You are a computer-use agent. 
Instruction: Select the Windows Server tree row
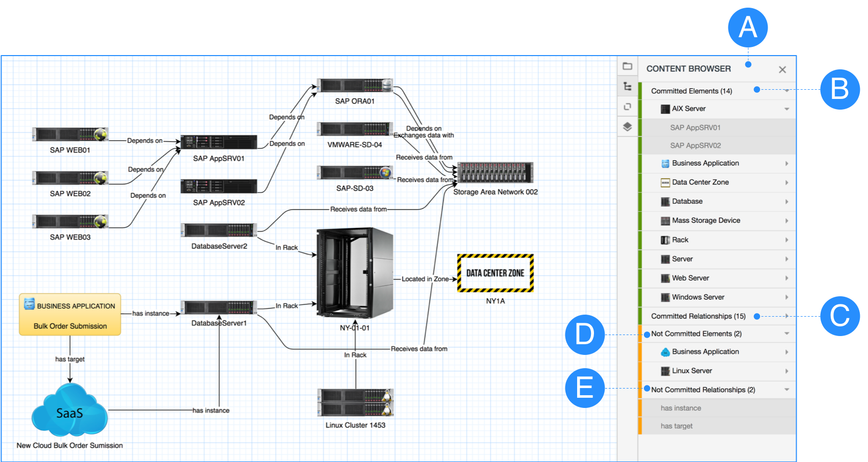point(718,297)
